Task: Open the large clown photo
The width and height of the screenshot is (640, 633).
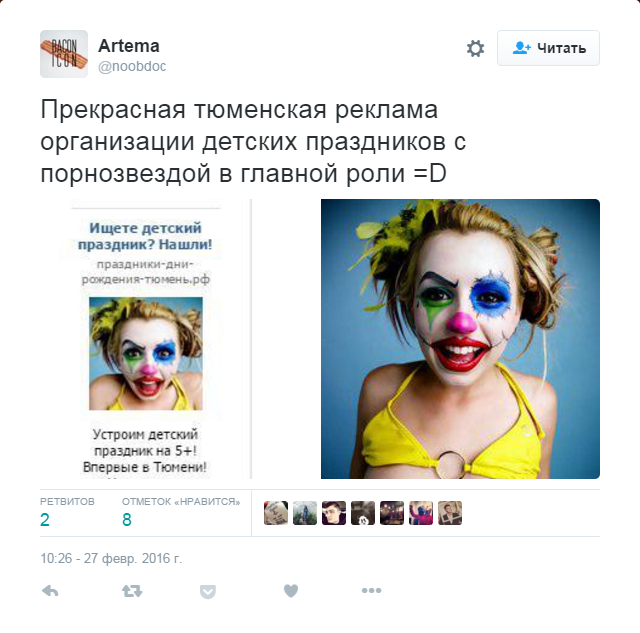Action: [x=460, y=339]
